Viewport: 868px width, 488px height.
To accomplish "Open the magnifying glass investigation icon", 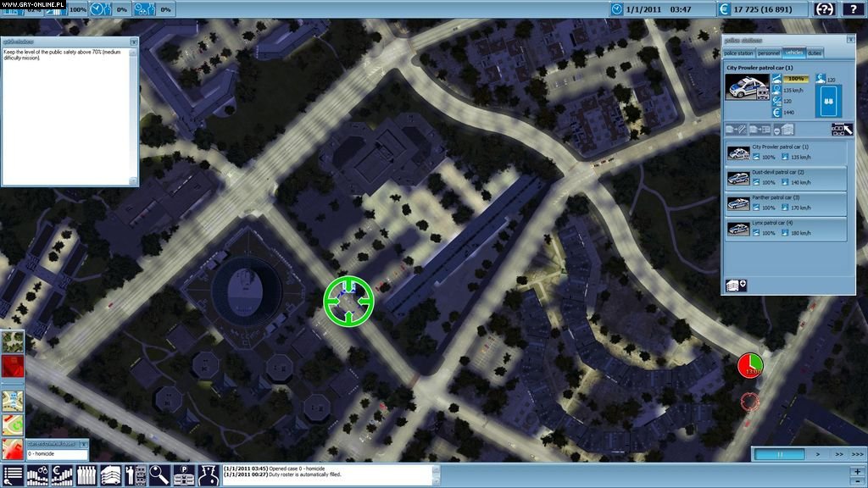I will [x=159, y=475].
